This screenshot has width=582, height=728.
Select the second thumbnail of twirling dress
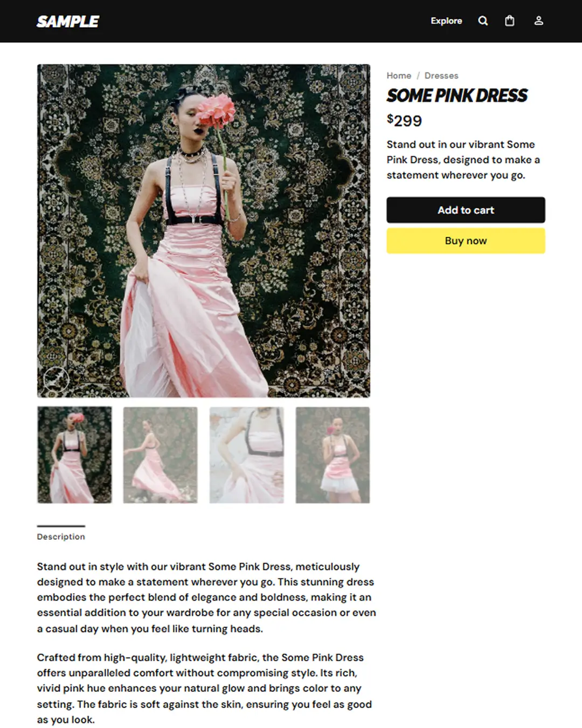(x=160, y=455)
